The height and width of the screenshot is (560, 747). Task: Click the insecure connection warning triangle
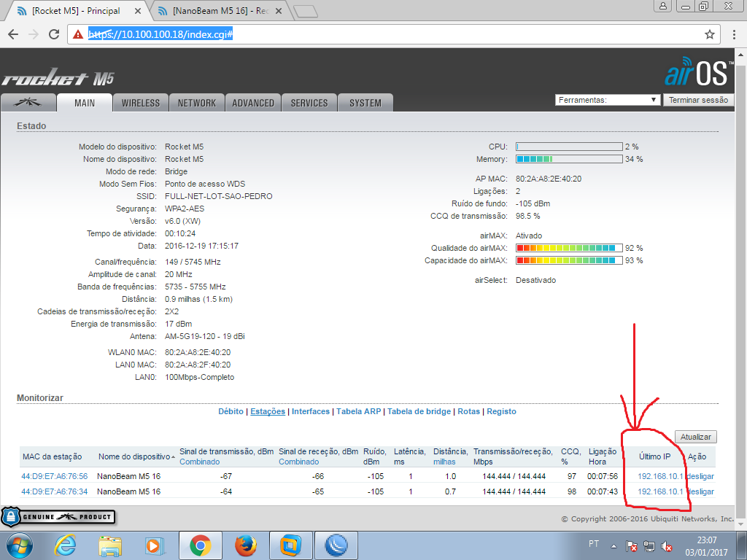(x=77, y=34)
